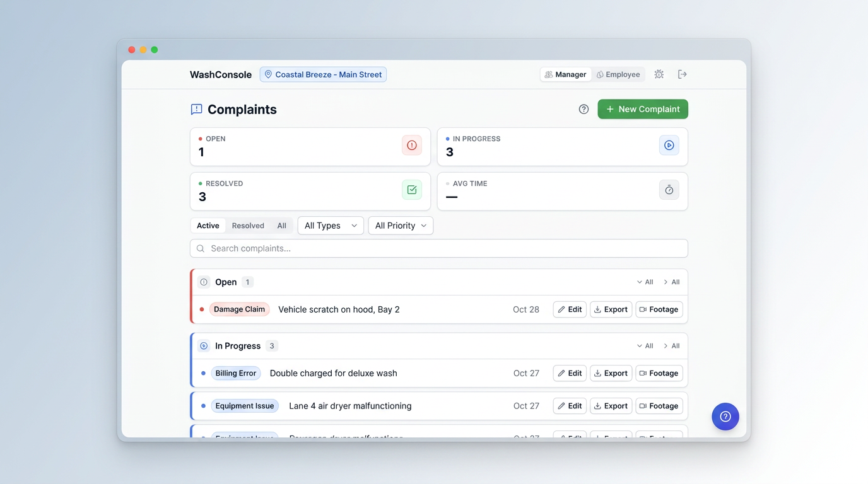
Task: Export the Double charged complaint
Action: (x=611, y=373)
